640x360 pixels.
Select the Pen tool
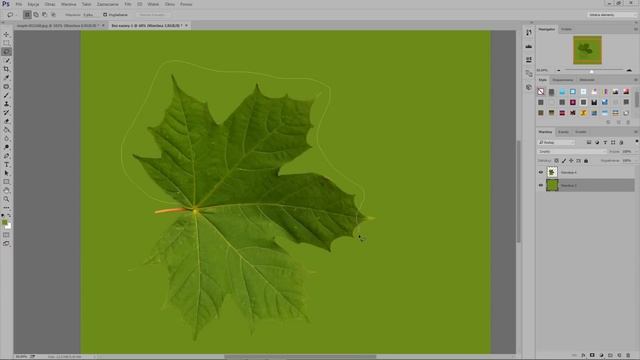6,156
